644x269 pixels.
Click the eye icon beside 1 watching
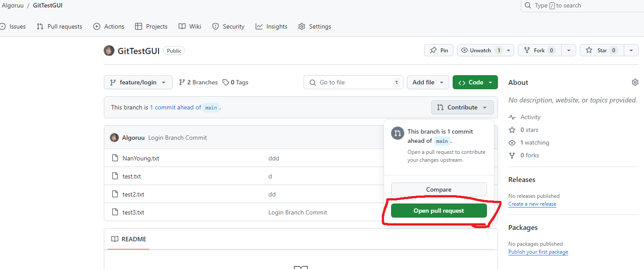coord(512,142)
